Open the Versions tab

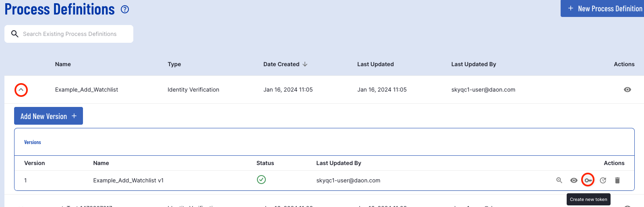click(33, 142)
